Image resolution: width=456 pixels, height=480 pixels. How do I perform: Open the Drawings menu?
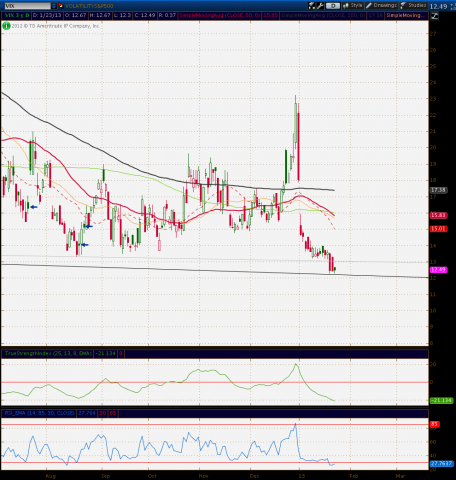tap(382, 5)
